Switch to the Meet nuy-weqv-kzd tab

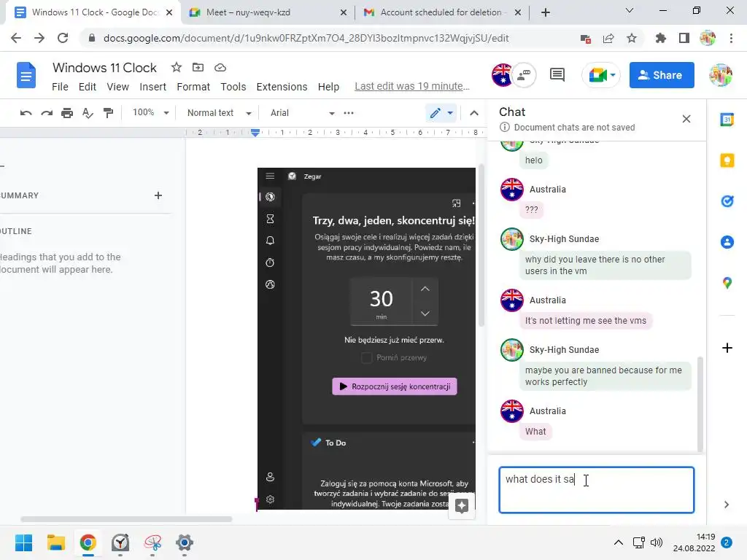click(268, 12)
